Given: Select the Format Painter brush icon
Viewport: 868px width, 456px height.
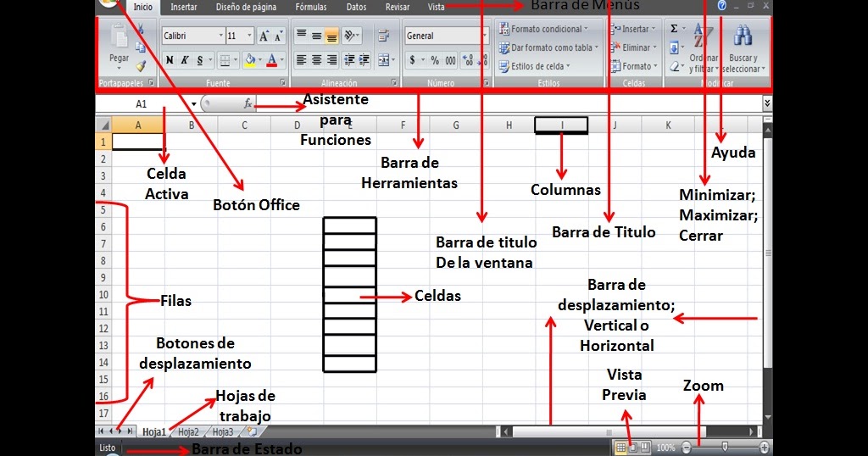Looking at the screenshot, I should (141, 66).
